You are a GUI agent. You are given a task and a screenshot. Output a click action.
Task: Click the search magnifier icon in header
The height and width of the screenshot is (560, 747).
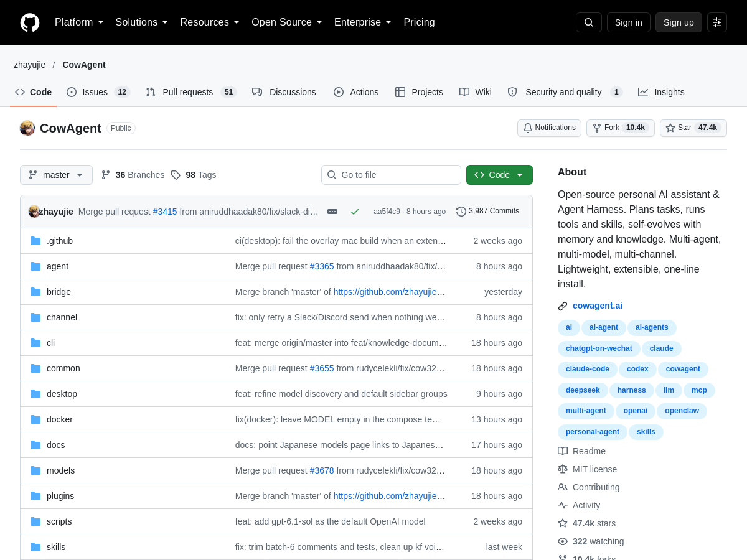[589, 22]
